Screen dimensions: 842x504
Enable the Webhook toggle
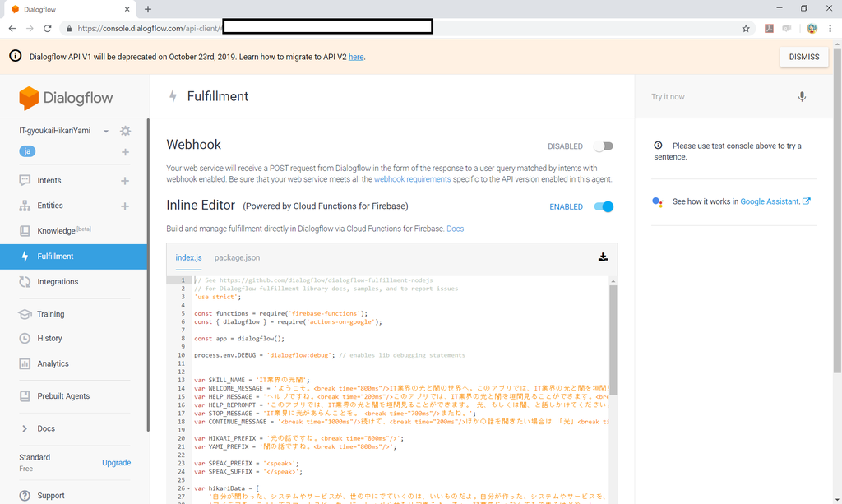604,146
